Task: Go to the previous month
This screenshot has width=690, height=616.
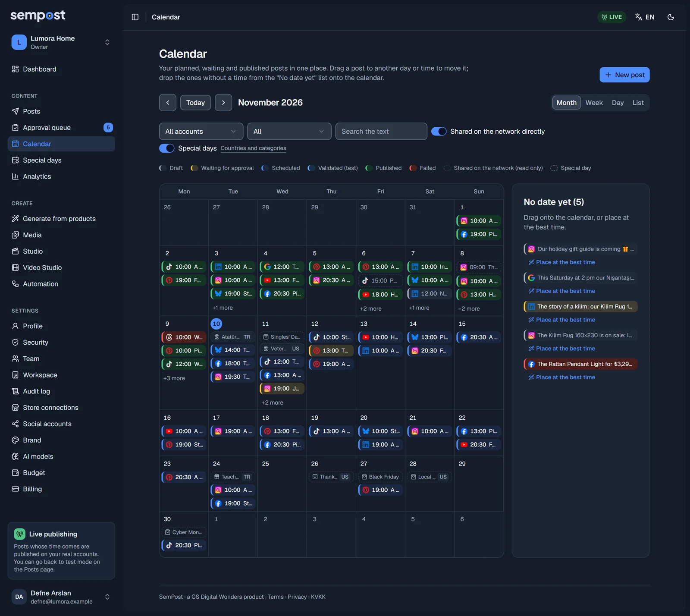Action: click(x=168, y=103)
